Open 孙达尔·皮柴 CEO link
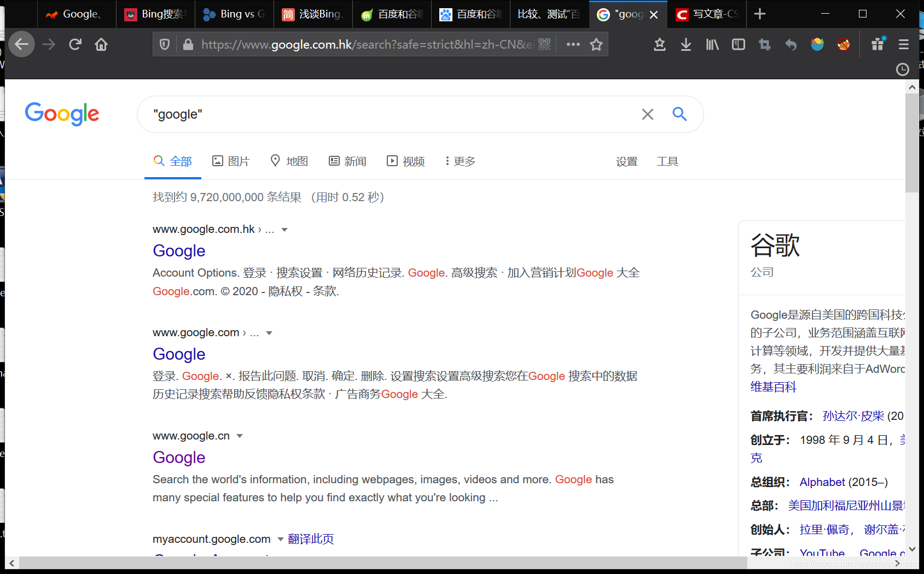The height and width of the screenshot is (574, 924). tap(853, 416)
